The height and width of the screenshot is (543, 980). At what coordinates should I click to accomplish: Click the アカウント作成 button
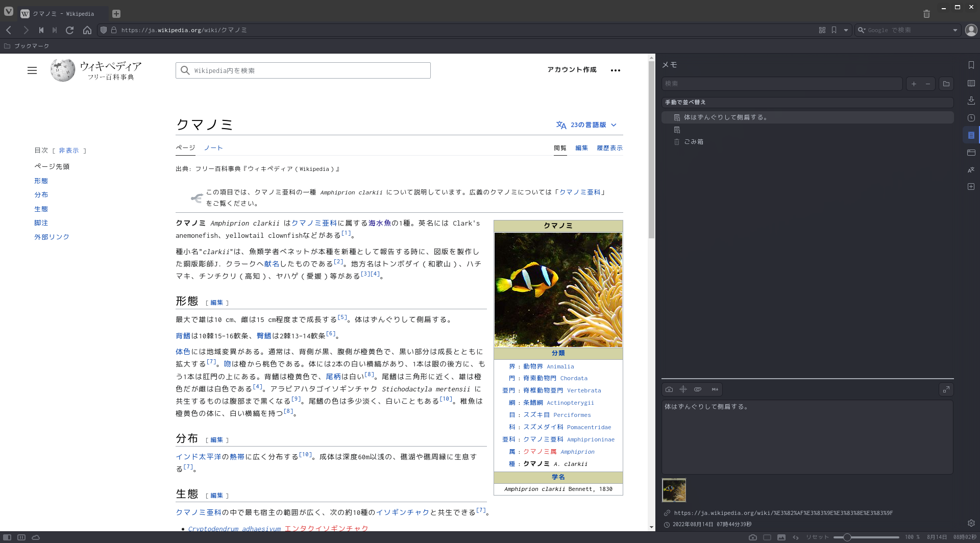coord(572,70)
